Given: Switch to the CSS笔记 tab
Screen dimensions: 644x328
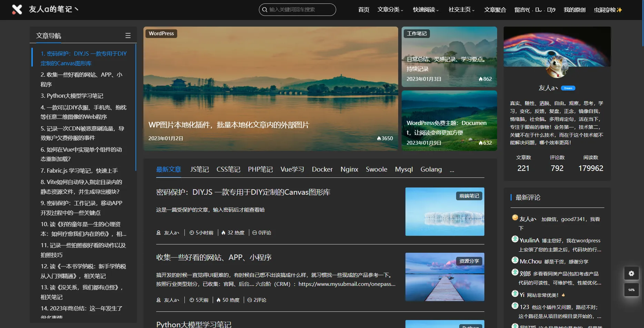Looking at the screenshot, I should coord(228,169).
